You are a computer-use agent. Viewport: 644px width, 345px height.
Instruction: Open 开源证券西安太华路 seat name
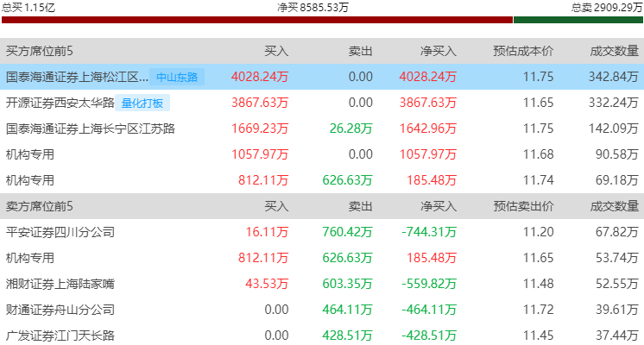(60, 103)
